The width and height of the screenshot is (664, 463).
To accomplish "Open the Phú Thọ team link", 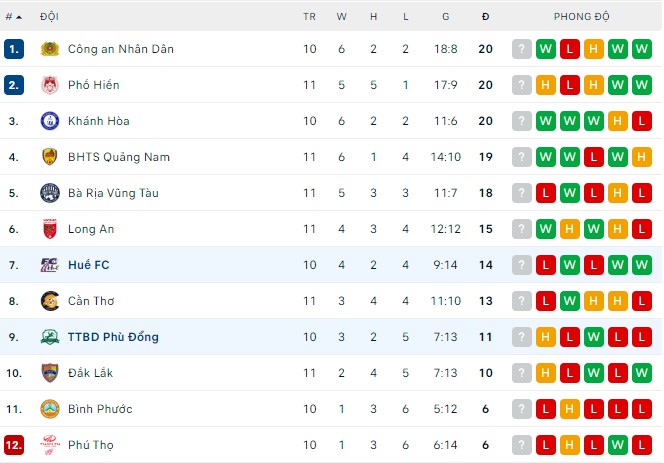I will click(x=93, y=445).
